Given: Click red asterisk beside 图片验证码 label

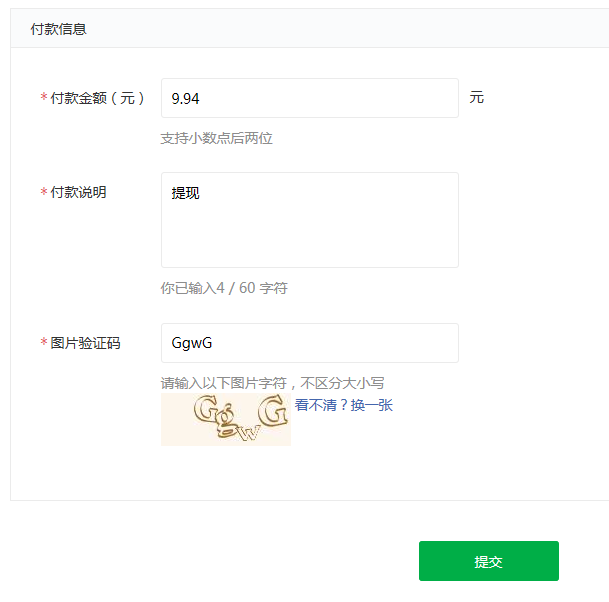Looking at the screenshot, I should [44, 343].
